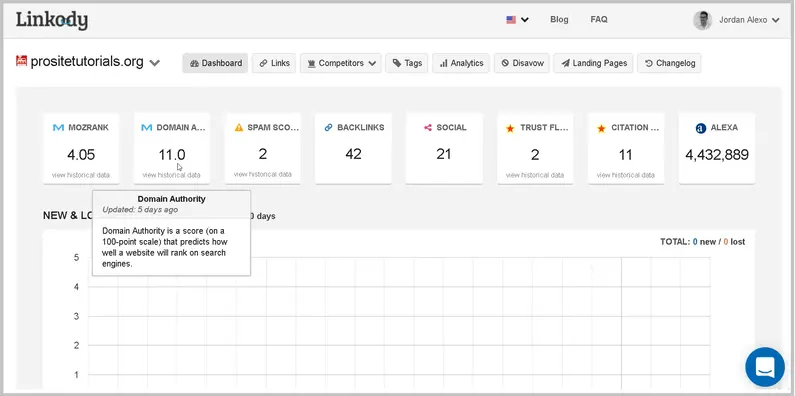Screen dimensions: 795x396
Task: Switch to the Links tab
Action: (x=274, y=63)
